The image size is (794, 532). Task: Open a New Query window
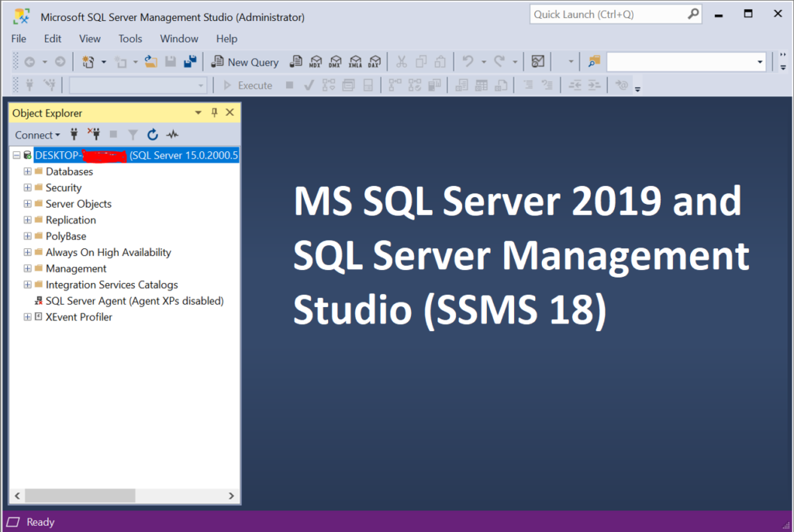244,61
